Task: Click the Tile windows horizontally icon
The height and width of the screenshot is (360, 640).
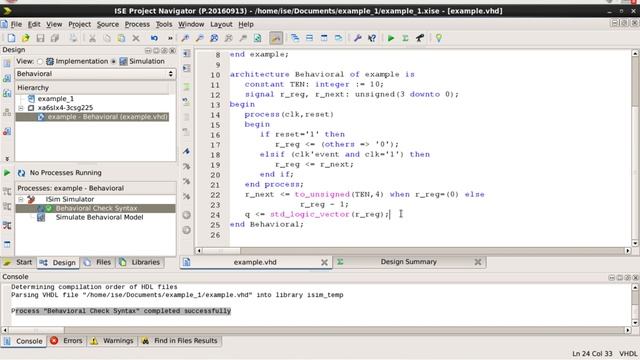Action: tap(309, 38)
